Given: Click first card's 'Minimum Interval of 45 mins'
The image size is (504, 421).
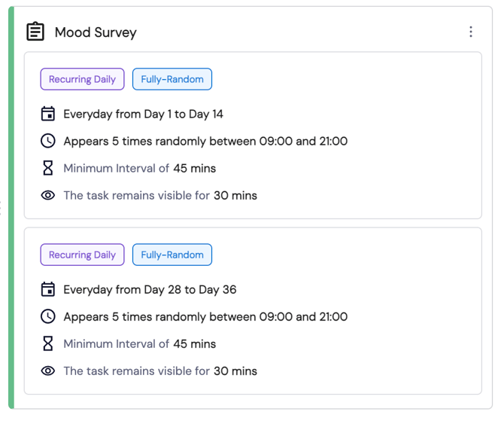Looking at the screenshot, I should tap(139, 169).
